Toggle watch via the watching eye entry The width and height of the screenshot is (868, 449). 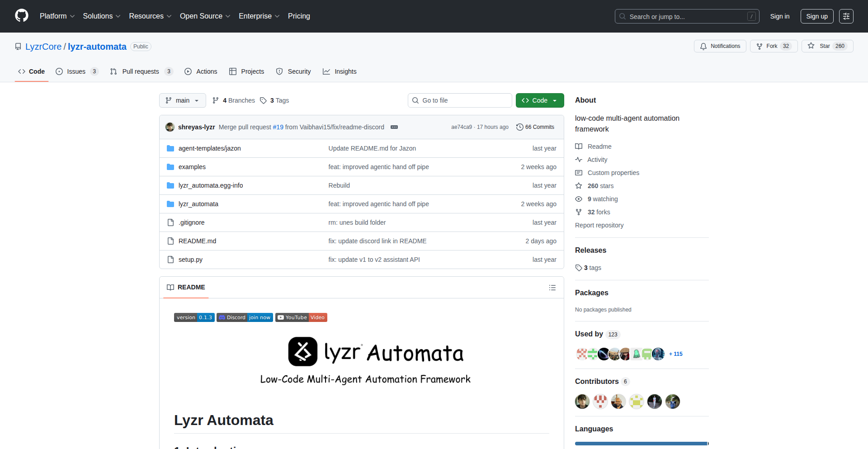(x=596, y=199)
